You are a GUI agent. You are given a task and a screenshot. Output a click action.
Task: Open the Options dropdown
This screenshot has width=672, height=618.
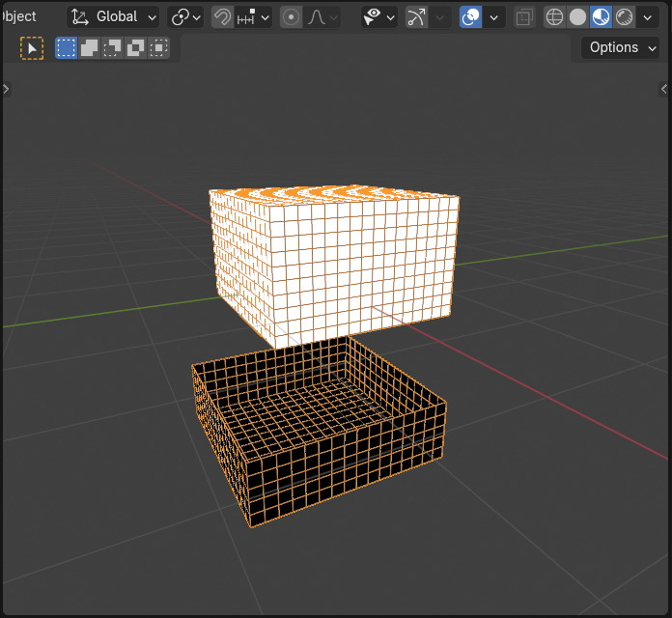pos(620,47)
